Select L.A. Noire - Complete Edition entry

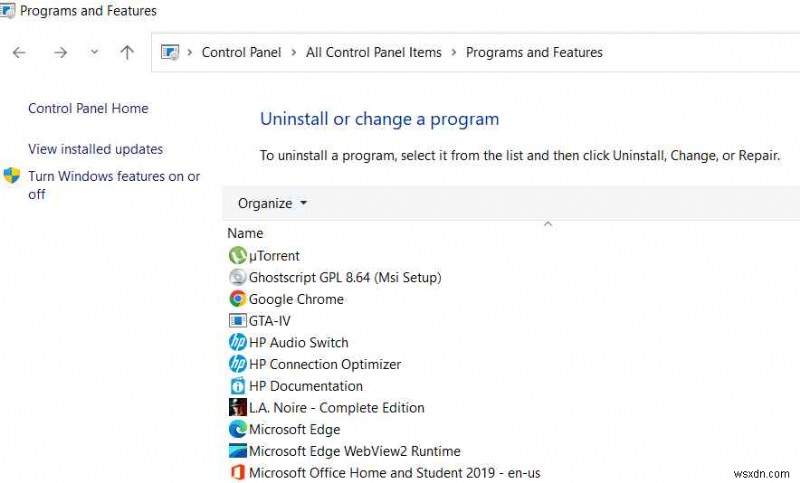pos(336,408)
